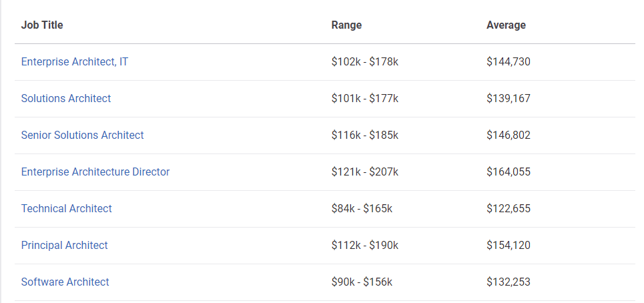Select the $144,730 average value
The image size is (644, 303).
[x=509, y=62]
